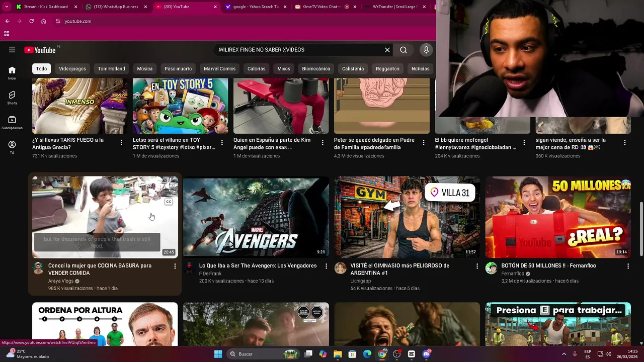Click the magnifier search button
This screenshot has width=644, height=362.
(404, 50)
